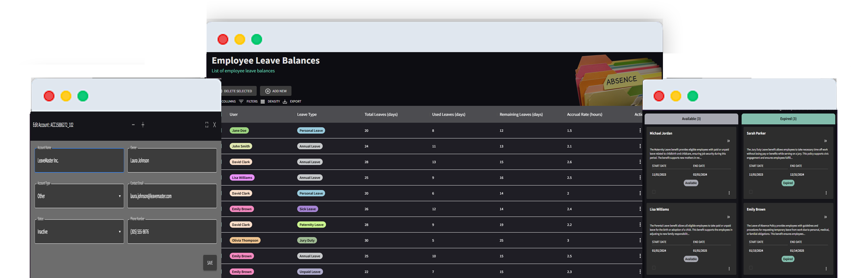
Task: Click the Account Name input field
Action: (79, 161)
